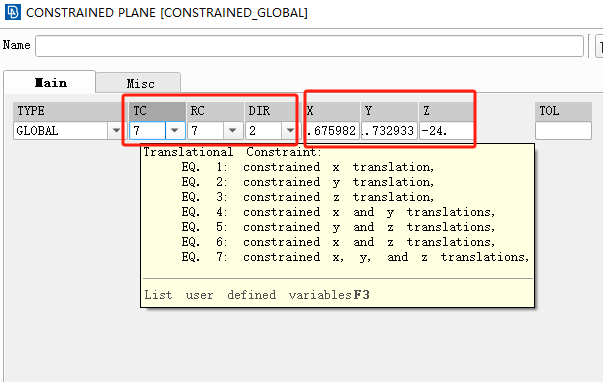Expand the TC dropdown arrow

[x=175, y=131]
